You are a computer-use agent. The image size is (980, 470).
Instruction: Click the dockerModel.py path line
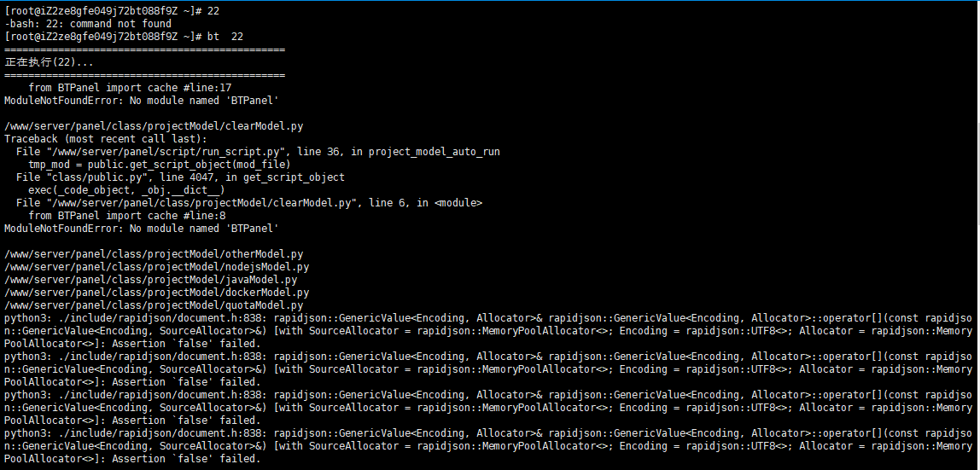point(157,293)
